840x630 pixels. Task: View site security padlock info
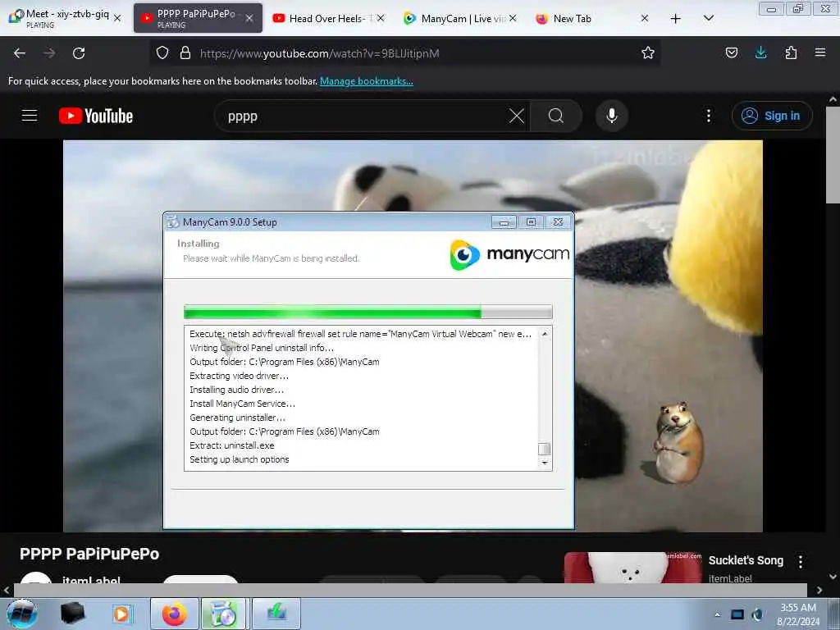click(x=185, y=53)
